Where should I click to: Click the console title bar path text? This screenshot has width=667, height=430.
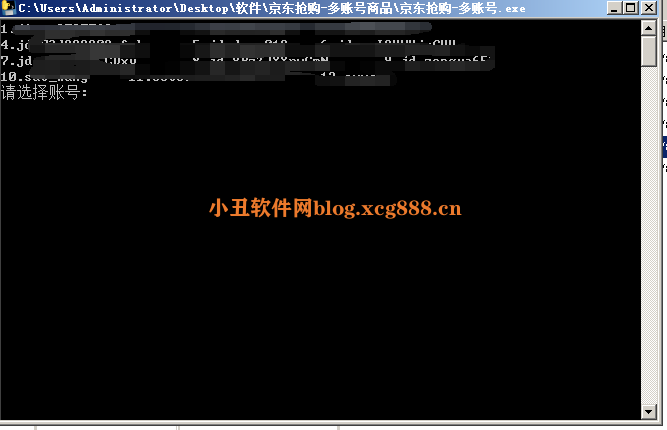tap(272, 8)
